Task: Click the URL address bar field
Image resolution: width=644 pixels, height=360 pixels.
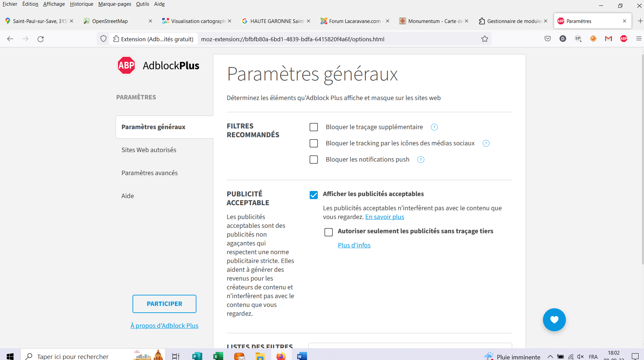Action: pos(338,39)
